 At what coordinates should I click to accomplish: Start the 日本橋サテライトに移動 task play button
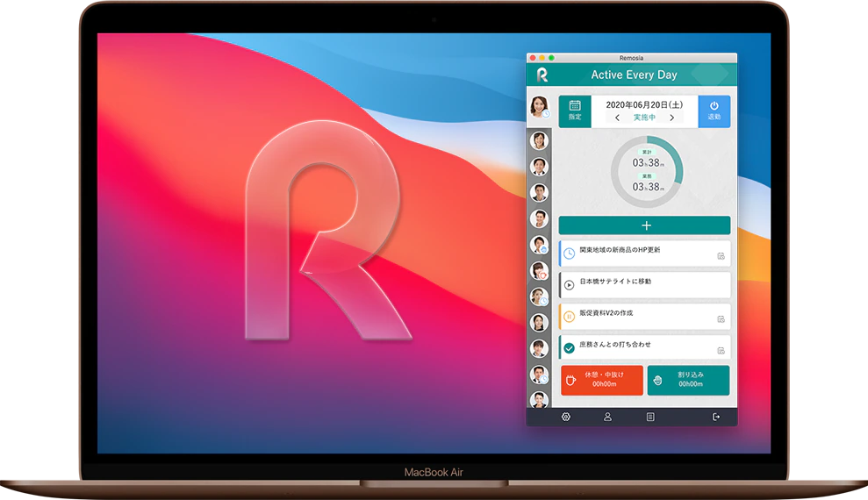tap(569, 285)
